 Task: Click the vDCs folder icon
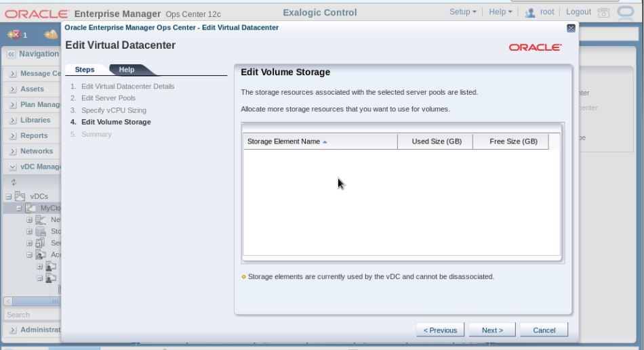(20, 196)
